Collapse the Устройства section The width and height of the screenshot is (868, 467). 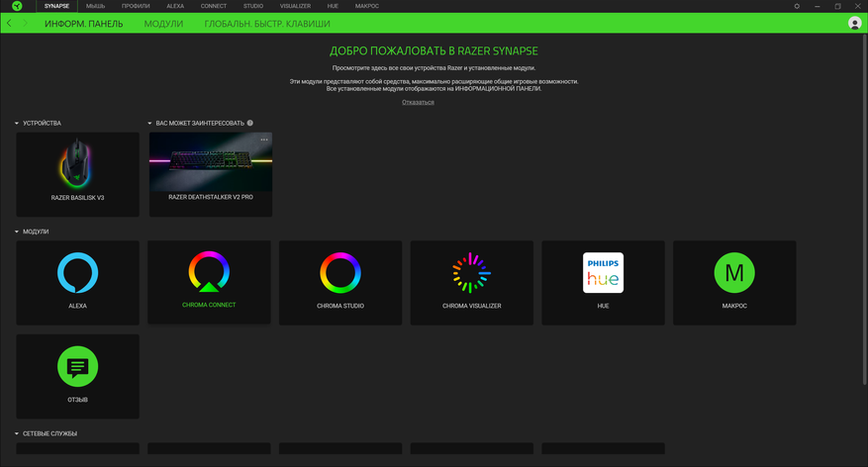click(17, 124)
